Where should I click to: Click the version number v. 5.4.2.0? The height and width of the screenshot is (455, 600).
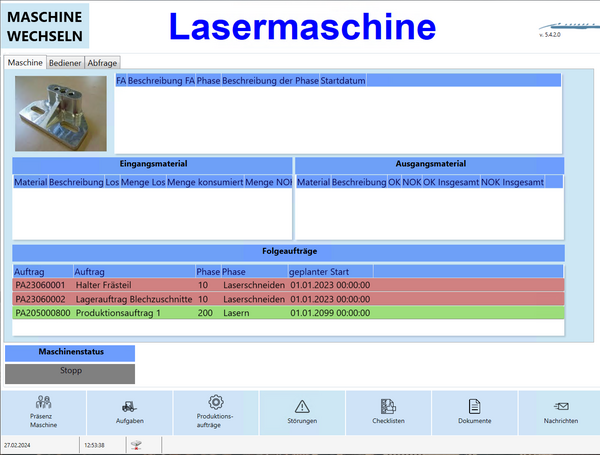click(550, 35)
